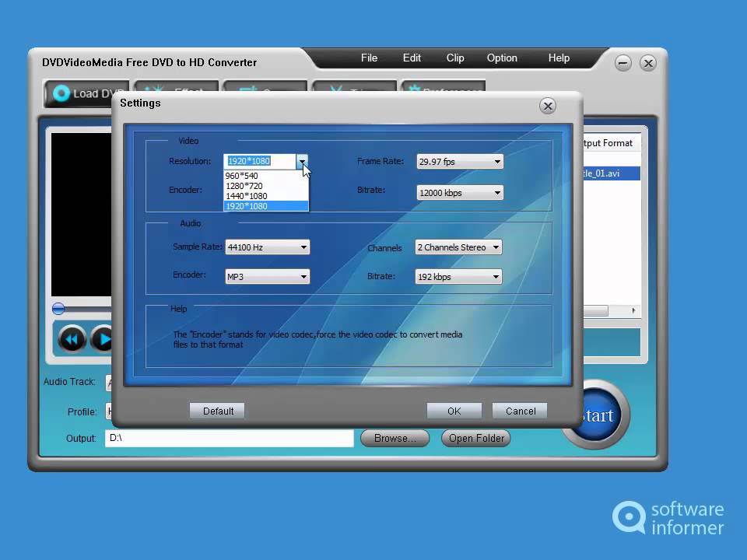Image resolution: width=747 pixels, height=560 pixels.
Task: Choose 1280*720 resolution from the list
Action: pos(266,186)
